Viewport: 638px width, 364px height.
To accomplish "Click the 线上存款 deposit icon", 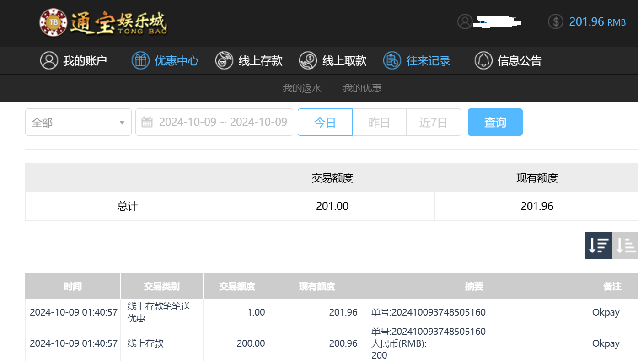I will coord(224,60).
